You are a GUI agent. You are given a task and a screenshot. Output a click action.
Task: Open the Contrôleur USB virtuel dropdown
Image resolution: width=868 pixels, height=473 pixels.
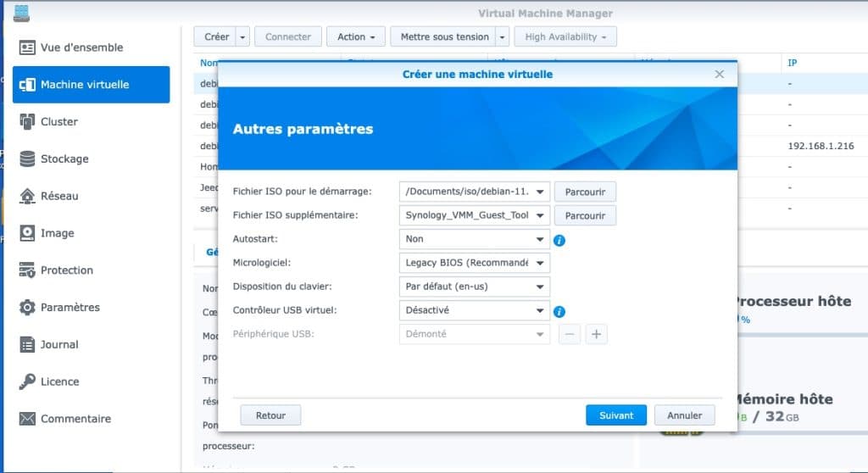coord(475,310)
